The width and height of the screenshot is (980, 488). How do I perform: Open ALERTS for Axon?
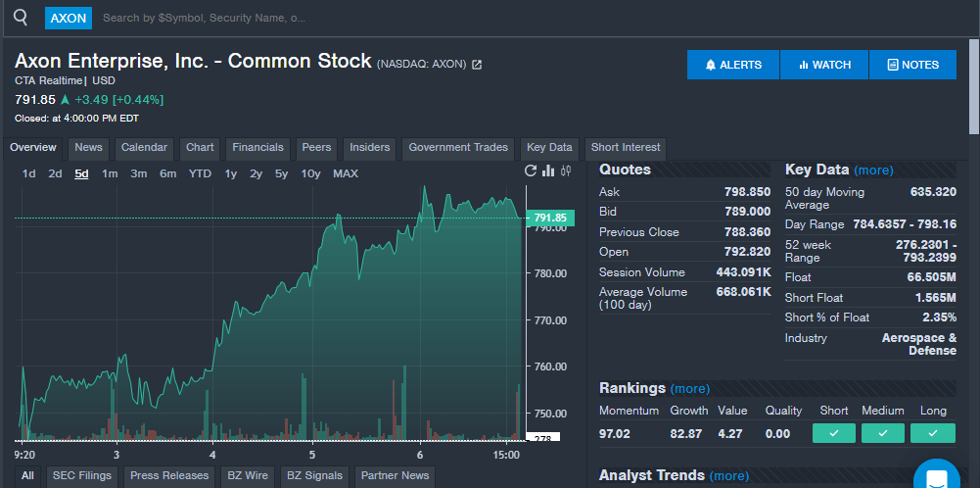coord(733,65)
